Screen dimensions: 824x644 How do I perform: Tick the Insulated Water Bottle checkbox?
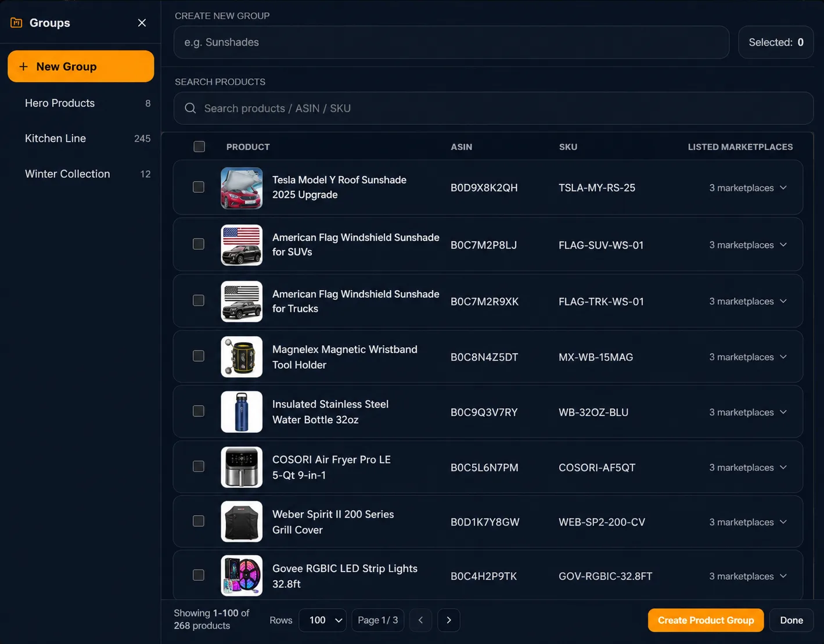(x=199, y=411)
